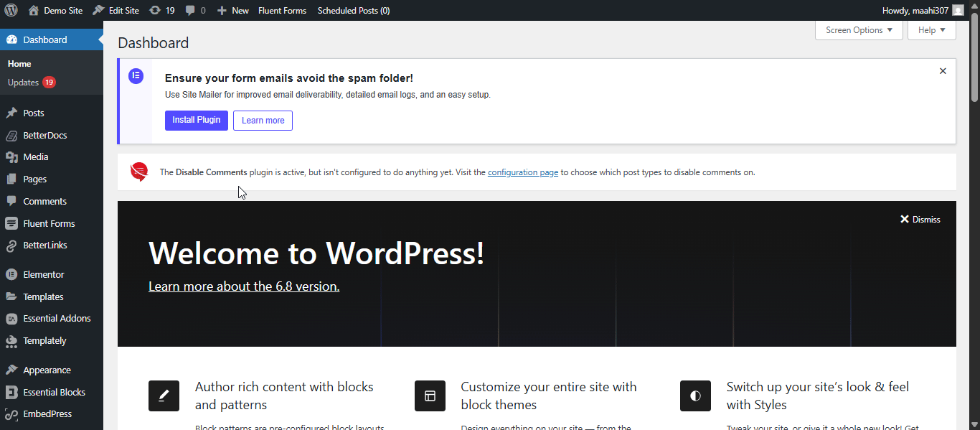Click the Essential Addons icon
The width and height of the screenshot is (980, 430).
(11, 318)
